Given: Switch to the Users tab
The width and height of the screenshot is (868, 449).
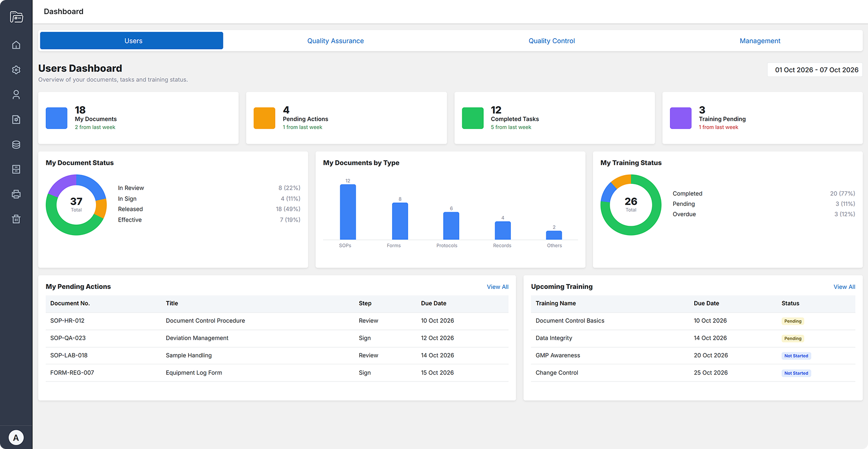Looking at the screenshot, I should [x=132, y=40].
